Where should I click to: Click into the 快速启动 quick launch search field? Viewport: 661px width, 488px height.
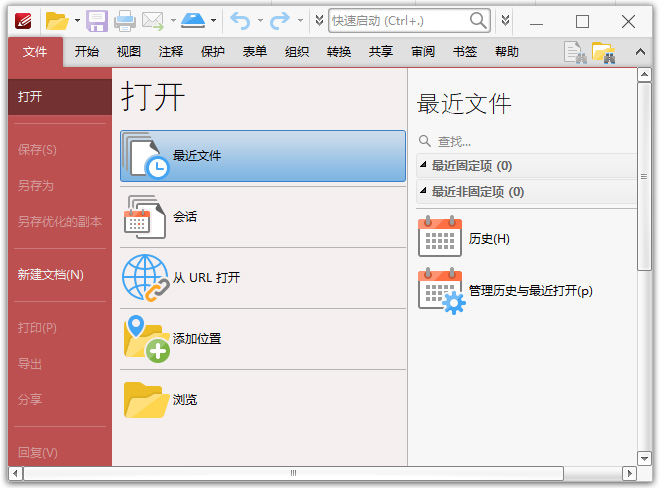point(398,21)
